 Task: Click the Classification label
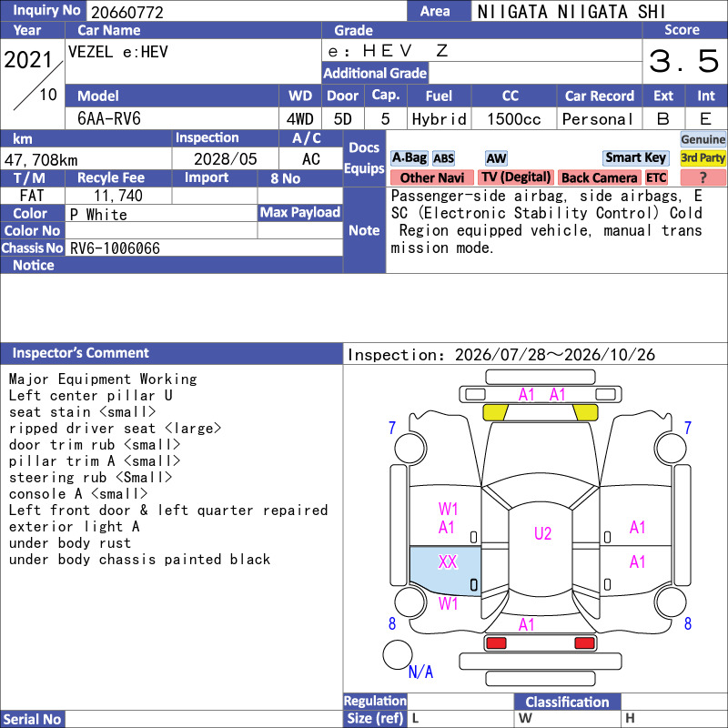coord(567,702)
